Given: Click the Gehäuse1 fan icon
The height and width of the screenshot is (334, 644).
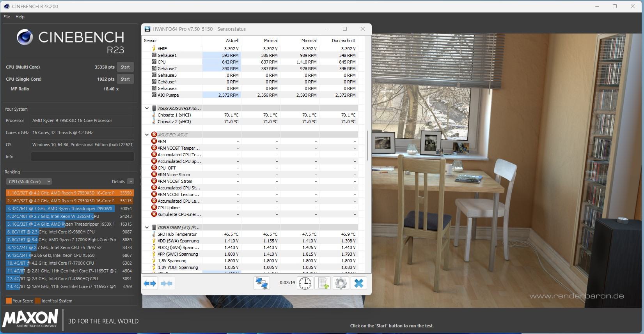Looking at the screenshot, I should pyautogui.click(x=154, y=55).
